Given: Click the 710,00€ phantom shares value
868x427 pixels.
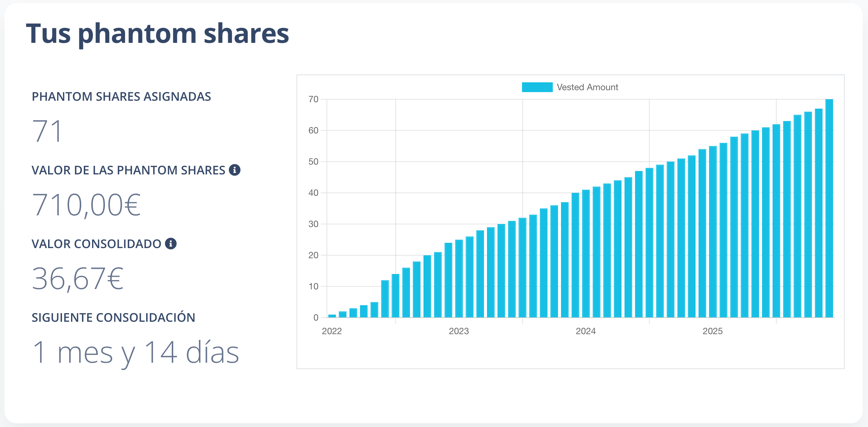Looking at the screenshot, I should [86, 205].
